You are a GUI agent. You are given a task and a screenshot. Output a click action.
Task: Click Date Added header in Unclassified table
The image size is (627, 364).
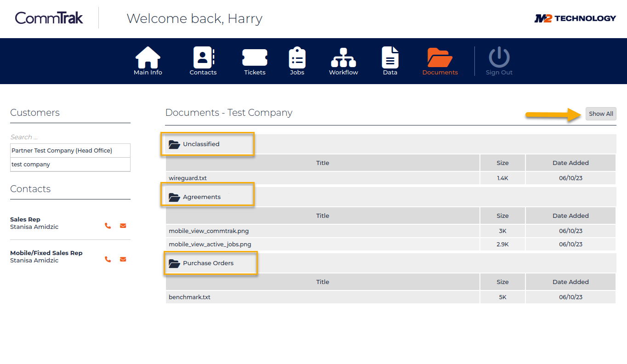570,163
